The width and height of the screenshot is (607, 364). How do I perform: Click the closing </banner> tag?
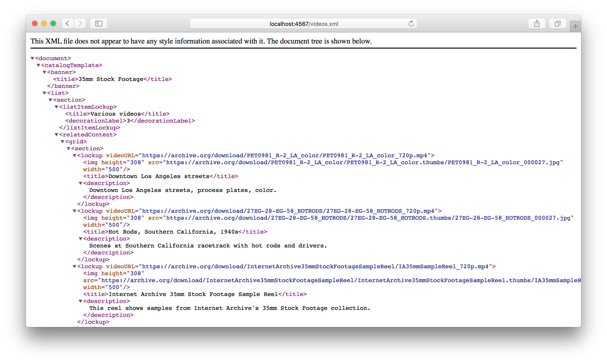(63, 86)
